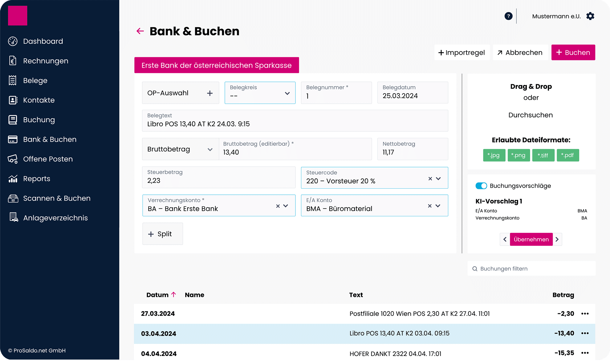Expand the Belegkreis dropdown
The height and width of the screenshot is (364, 610).
click(287, 93)
